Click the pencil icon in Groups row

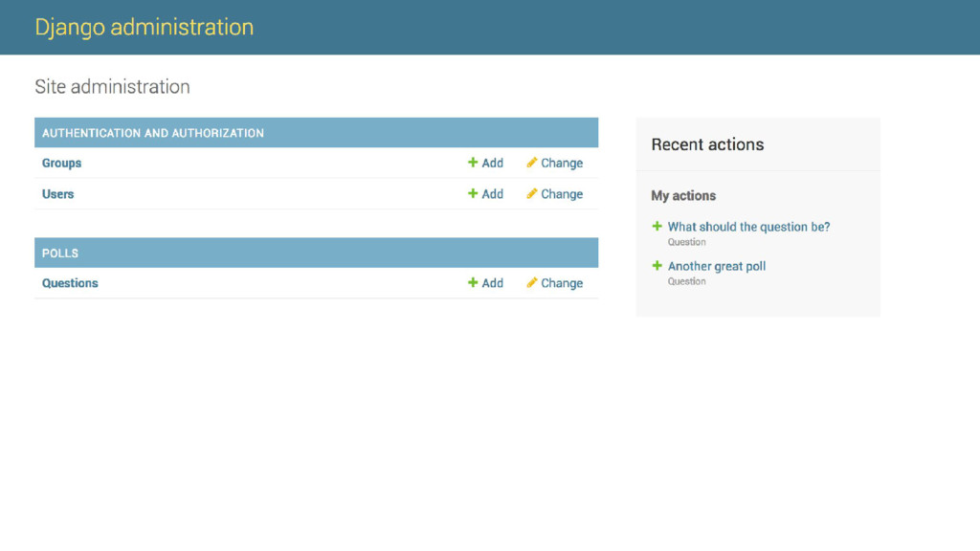[531, 163]
